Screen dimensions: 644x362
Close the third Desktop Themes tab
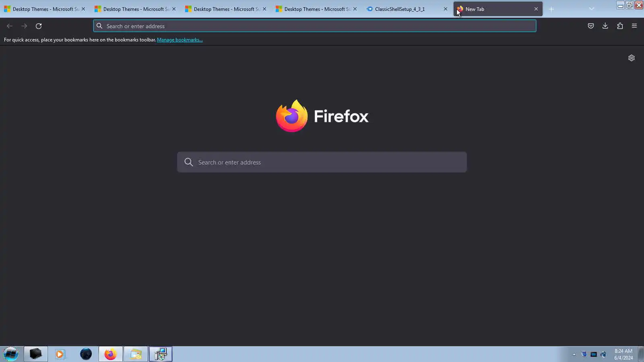pos(264,9)
